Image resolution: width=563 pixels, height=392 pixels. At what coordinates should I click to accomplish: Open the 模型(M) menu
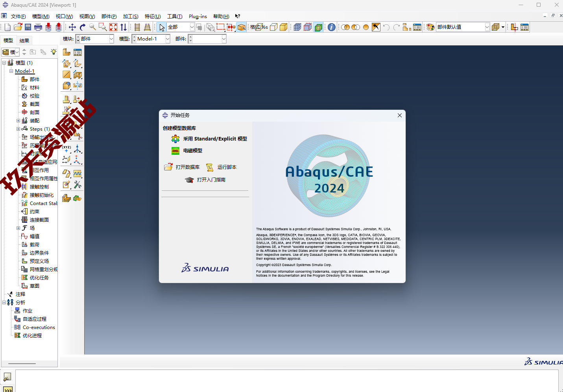tap(41, 17)
